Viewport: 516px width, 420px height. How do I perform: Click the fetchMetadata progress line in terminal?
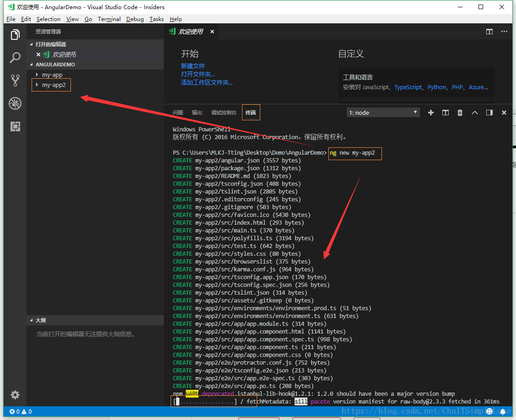point(336,402)
